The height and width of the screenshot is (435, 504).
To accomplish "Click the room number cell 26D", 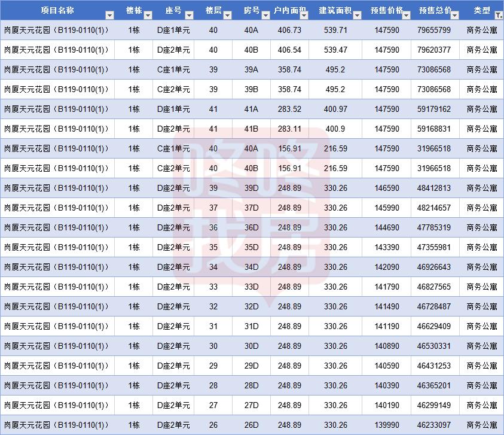I will tap(251, 425).
